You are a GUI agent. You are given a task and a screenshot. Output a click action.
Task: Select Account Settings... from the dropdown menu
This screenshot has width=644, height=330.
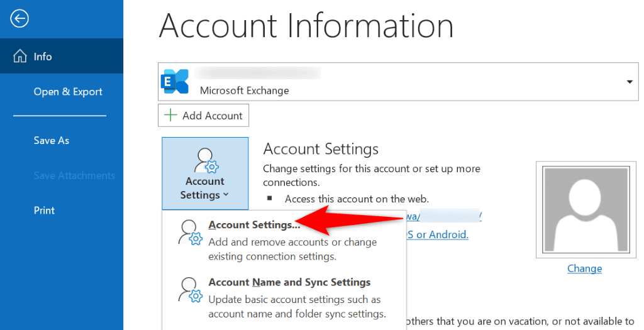(254, 225)
